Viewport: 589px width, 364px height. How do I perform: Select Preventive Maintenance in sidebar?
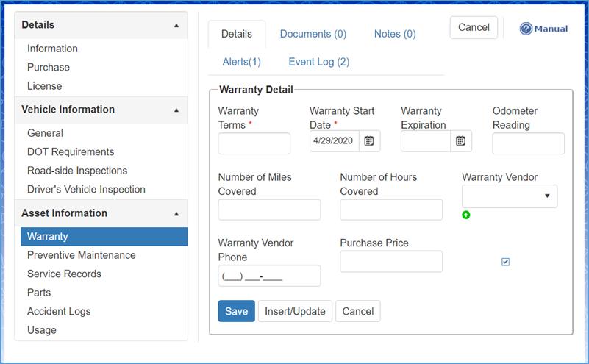[x=81, y=255]
